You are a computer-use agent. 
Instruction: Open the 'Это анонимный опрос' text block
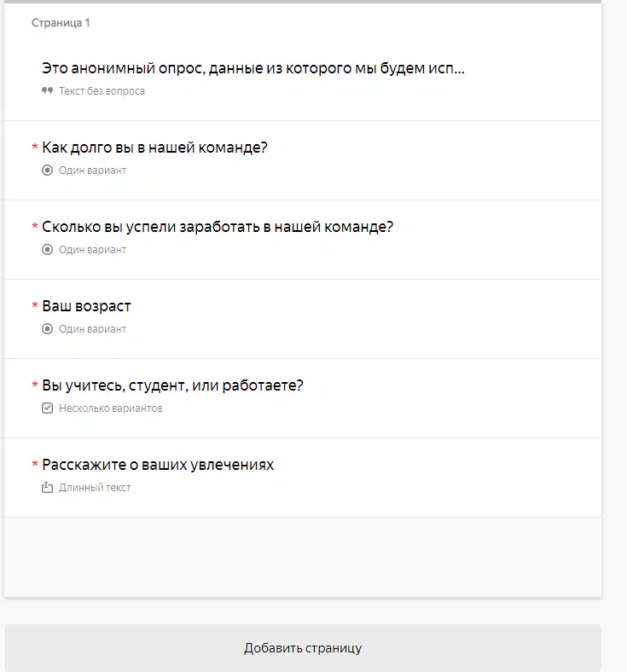coord(253,68)
